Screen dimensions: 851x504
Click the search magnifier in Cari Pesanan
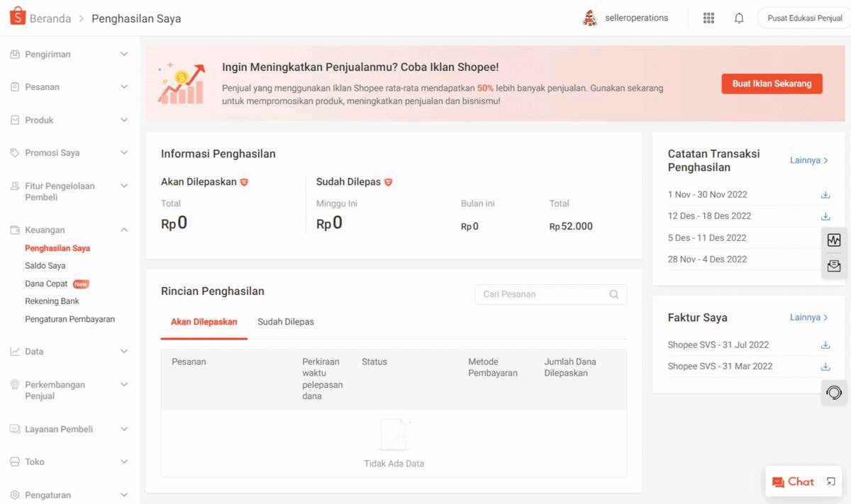click(x=614, y=294)
